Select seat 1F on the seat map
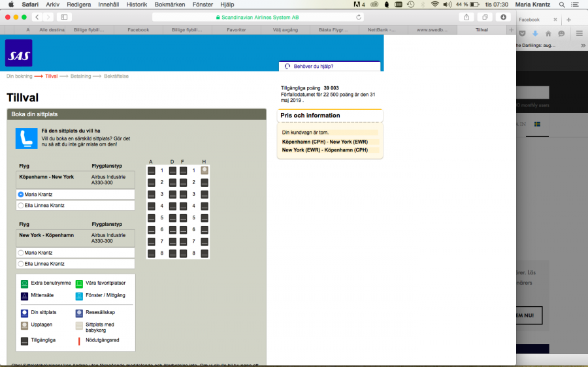 coord(183,171)
